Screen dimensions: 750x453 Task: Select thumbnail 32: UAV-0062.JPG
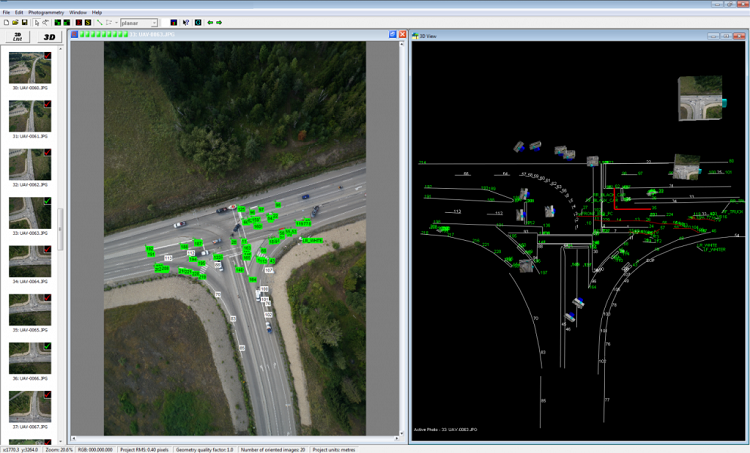pos(30,165)
